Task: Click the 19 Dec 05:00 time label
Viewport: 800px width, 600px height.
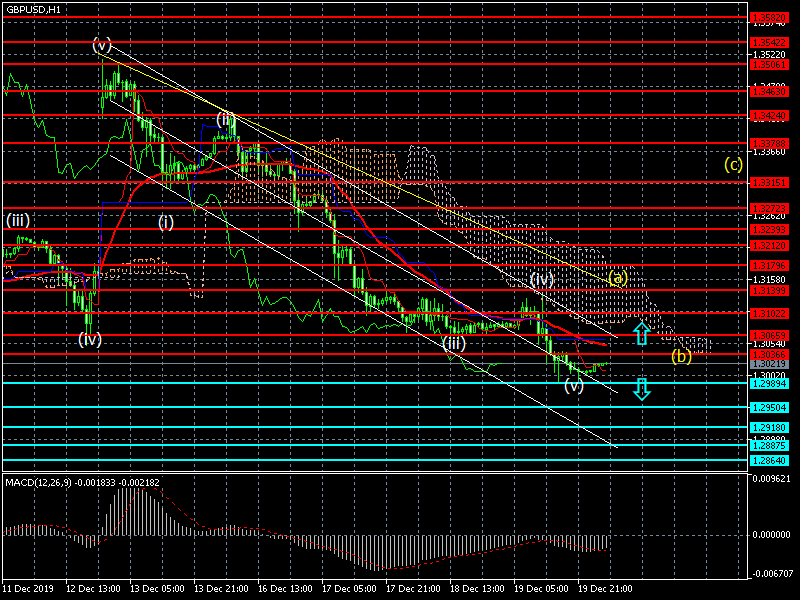Action: [541, 588]
